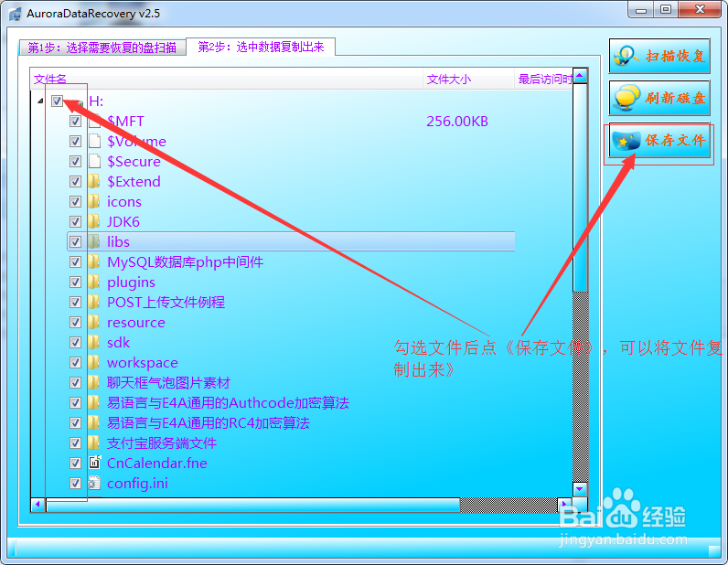Toggle the CnCalendar.fne checkbox

tap(75, 463)
